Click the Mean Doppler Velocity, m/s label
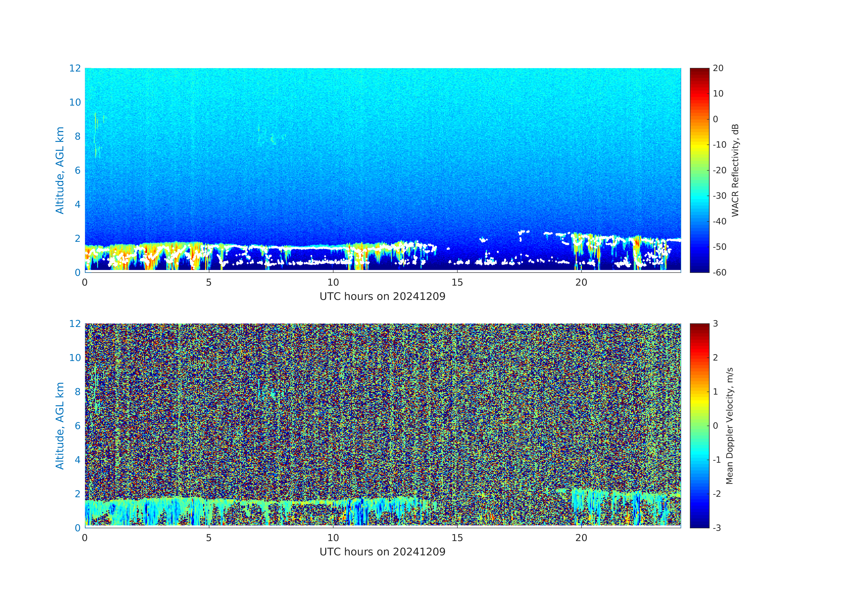Image resolution: width=868 pixels, height=596 pixels. 729,425
